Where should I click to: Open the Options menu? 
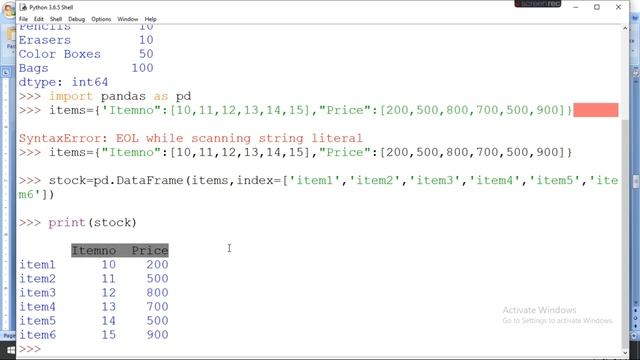(101, 19)
